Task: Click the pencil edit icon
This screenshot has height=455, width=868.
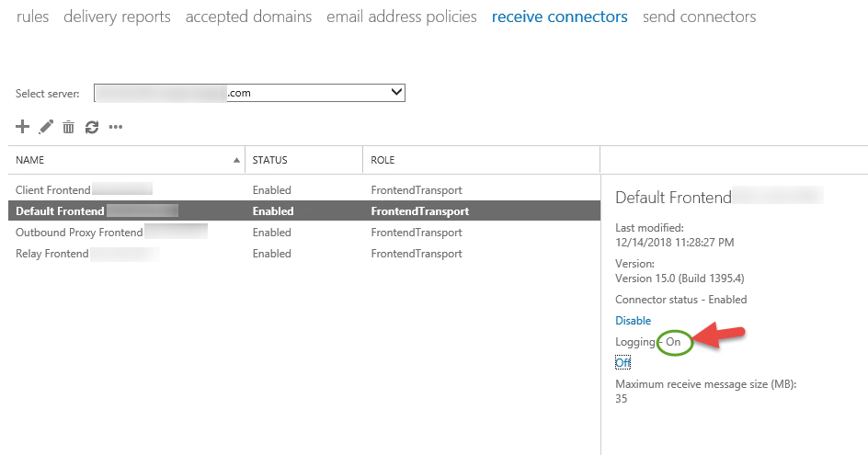Action: tap(46, 127)
